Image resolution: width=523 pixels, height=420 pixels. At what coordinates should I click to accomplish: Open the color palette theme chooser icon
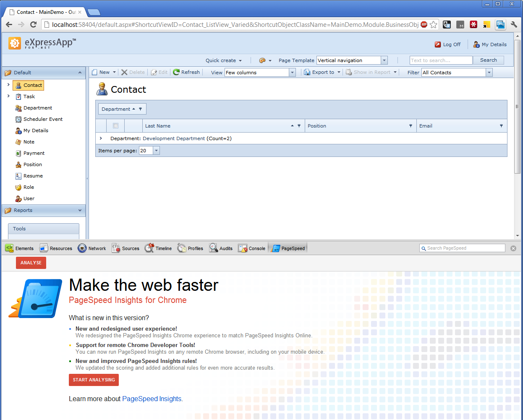tap(262, 60)
